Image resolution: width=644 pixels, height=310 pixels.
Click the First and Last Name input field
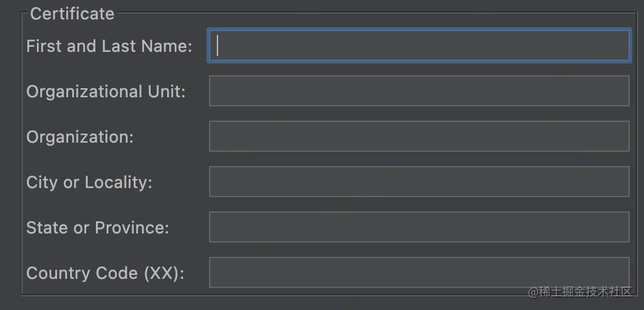(419, 46)
